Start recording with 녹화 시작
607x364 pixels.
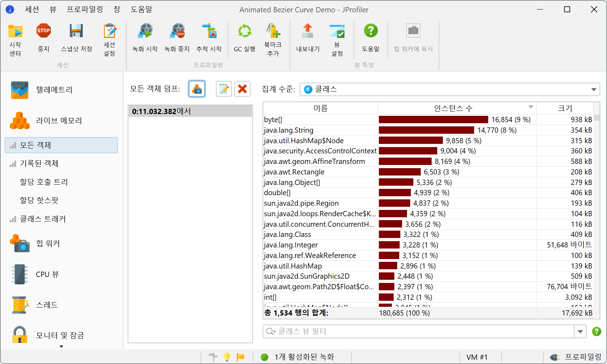point(145,38)
